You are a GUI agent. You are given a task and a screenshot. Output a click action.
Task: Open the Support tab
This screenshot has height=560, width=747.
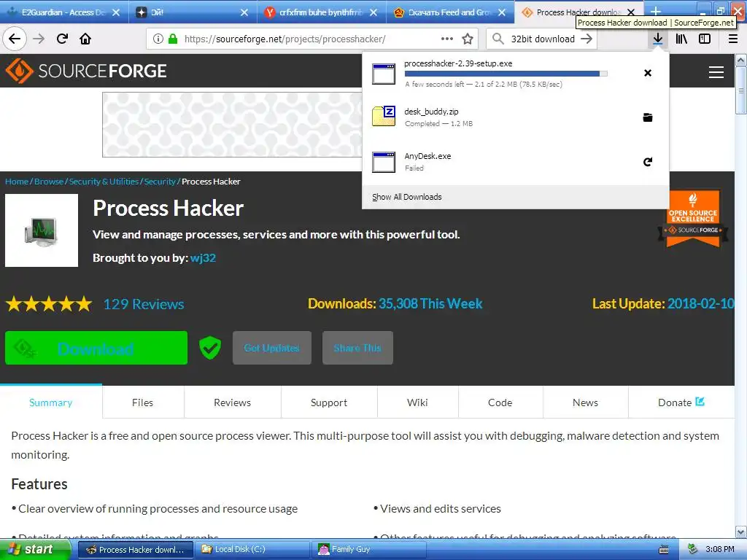[x=329, y=402]
